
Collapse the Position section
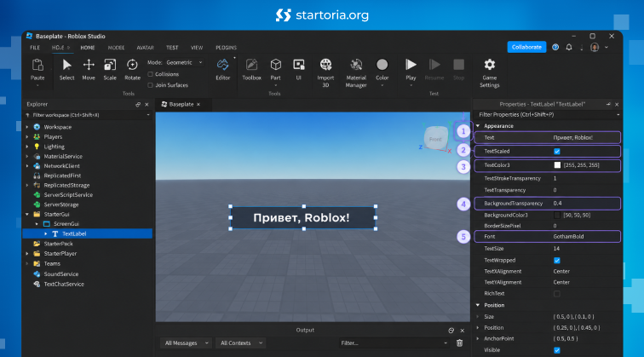click(x=478, y=305)
